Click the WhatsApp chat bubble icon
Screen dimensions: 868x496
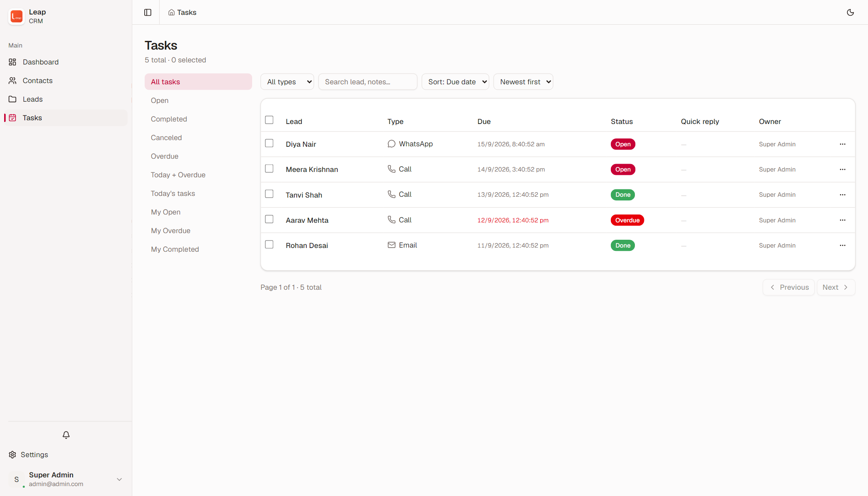(391, 144)
